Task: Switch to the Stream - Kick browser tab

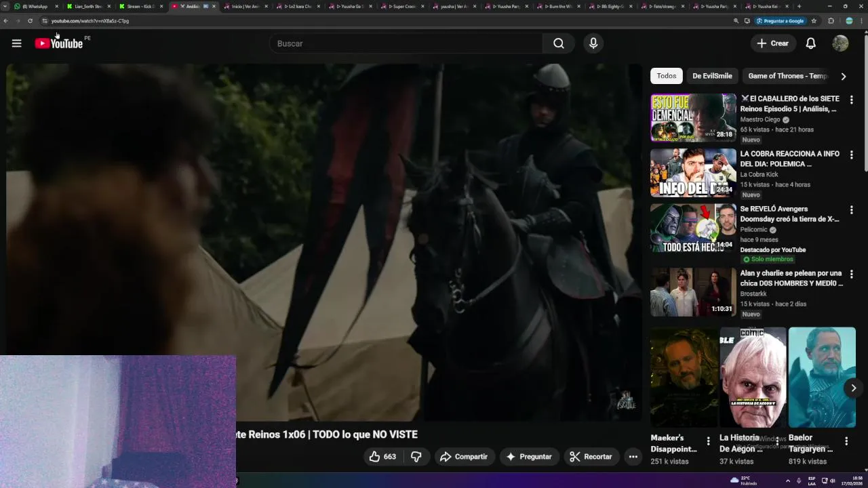Action: tap(141, 6)
